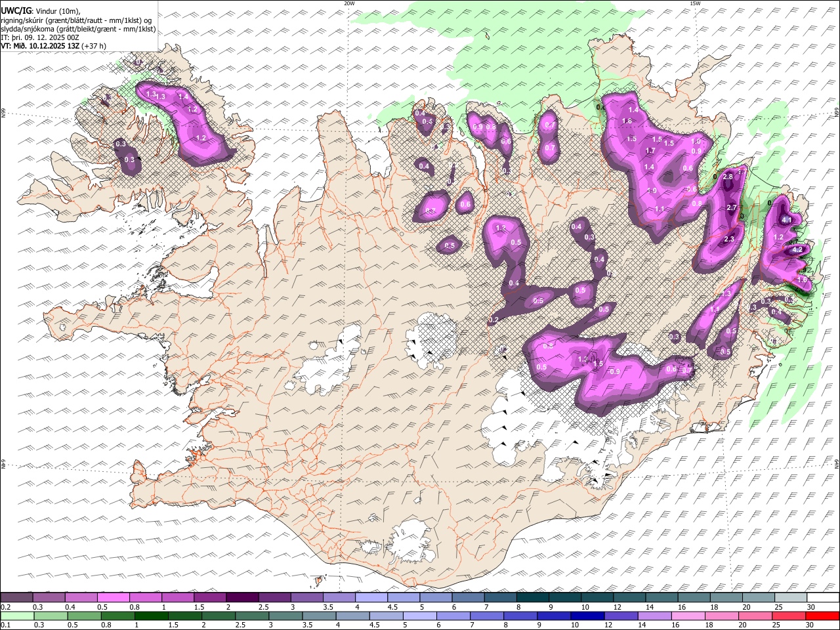Click the '2.7' precipitation value in the northeast
Screen dimensions: 840x630
click(732, 207)
